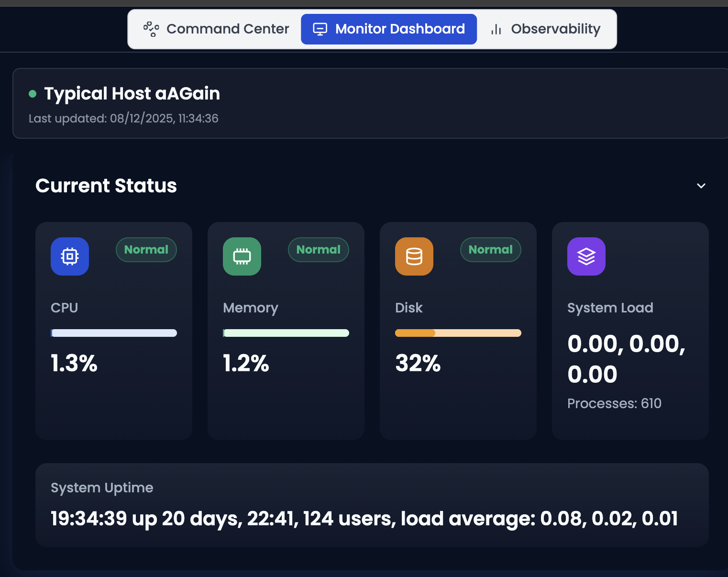Click the green host status dot
The width and height of the screenshot is (728, 577).
33,94
